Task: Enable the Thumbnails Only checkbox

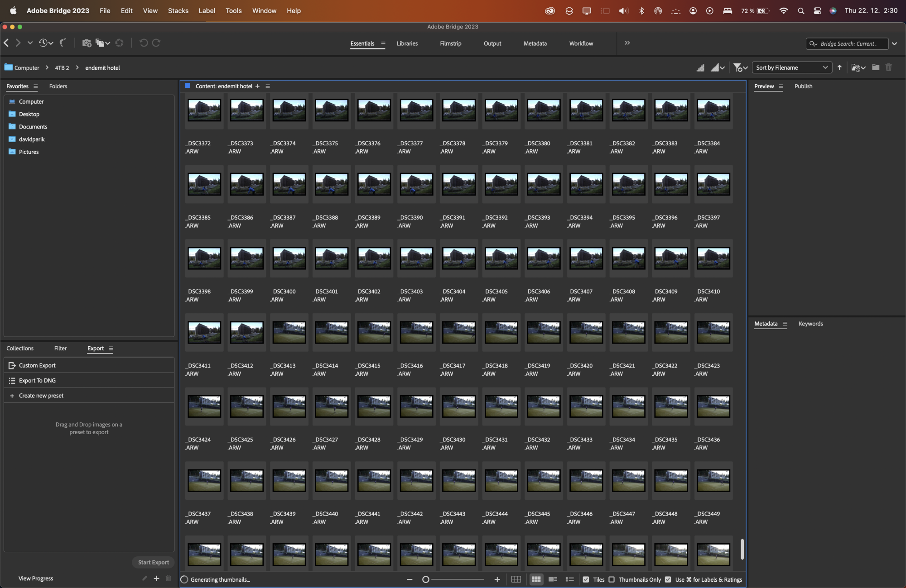Action: 612,579
